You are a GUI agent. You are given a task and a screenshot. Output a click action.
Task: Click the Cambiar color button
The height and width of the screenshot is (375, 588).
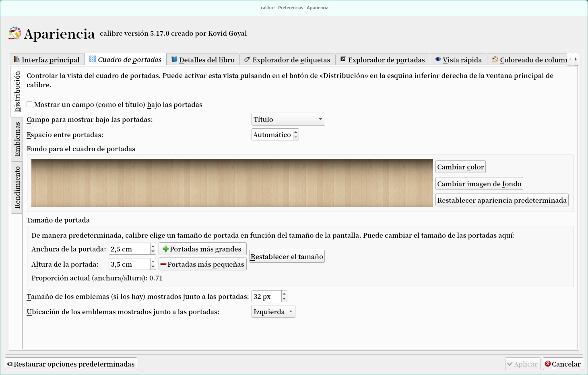[x=460, y=167]
